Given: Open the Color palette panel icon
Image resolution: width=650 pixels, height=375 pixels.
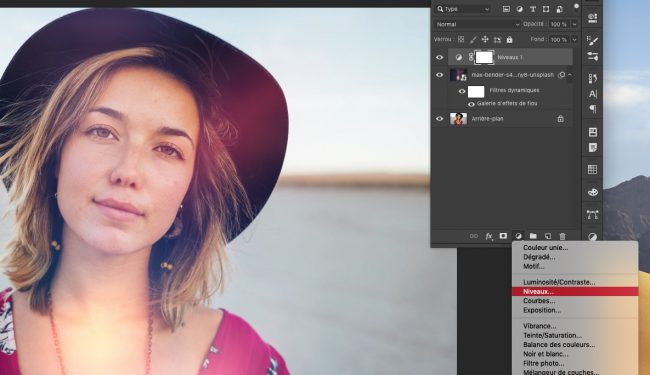Looking at the screenshot, I should tap(593, 192).
